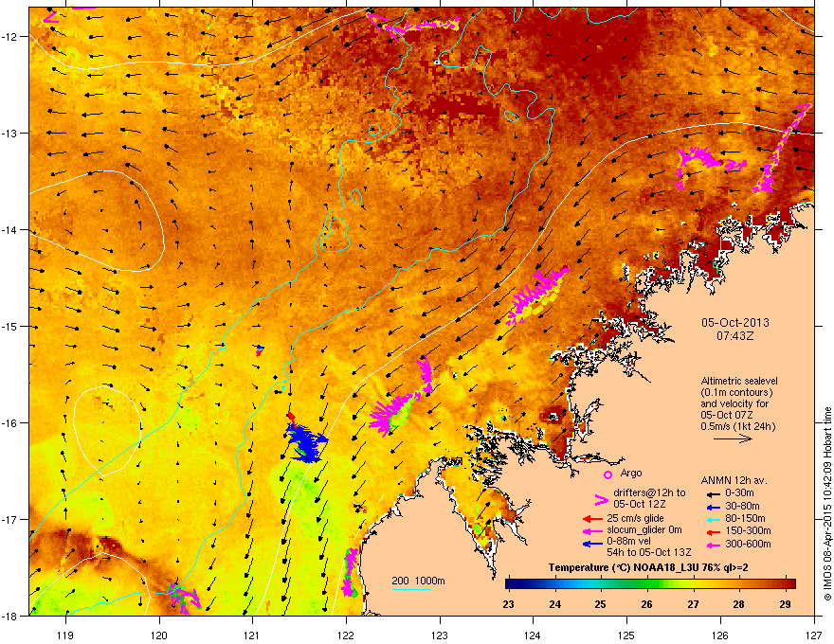Click the 0.5m/s velocity scale arrow
Screen dimensions: 834x644
(733, 438)
